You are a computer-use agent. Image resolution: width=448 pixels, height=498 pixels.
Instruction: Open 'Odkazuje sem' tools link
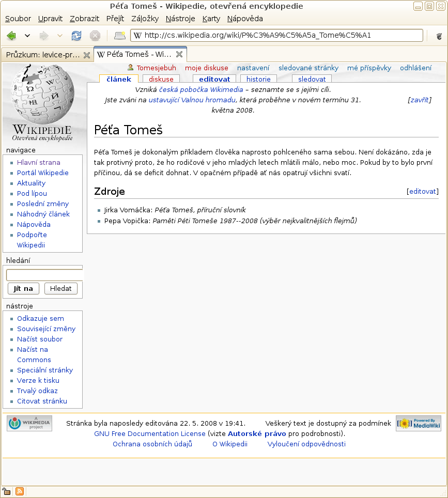click(x=40, y=318)
